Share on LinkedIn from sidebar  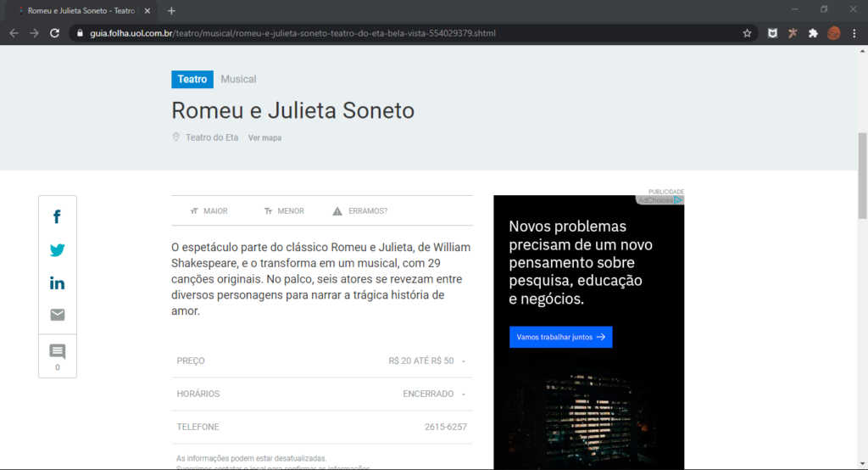pyautogui.click(x=57, y=283)
